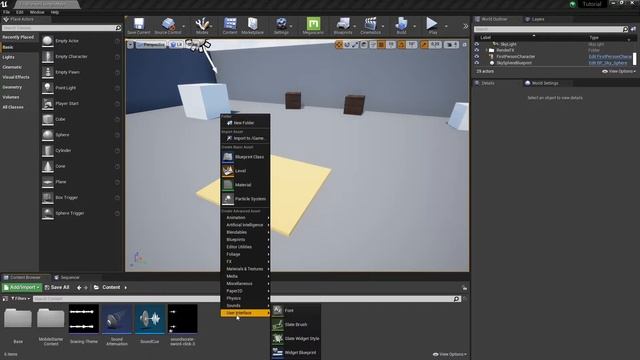
Task: Open View Options in World Outliner
Action: pyautogui.click(x=619, y=71)
